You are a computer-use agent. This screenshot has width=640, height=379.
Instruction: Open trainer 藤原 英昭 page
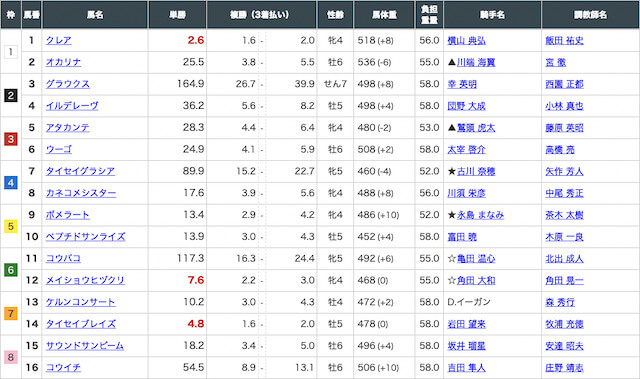point(564,128)
